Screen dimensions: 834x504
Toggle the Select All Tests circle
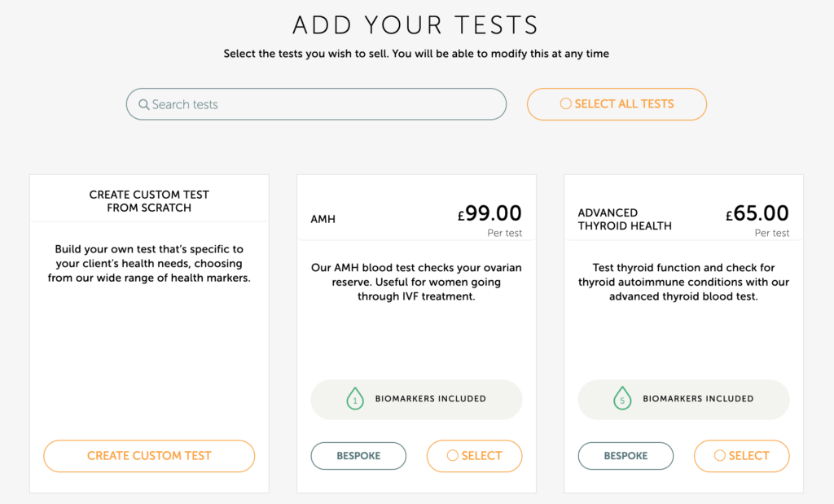coord(565,104)
